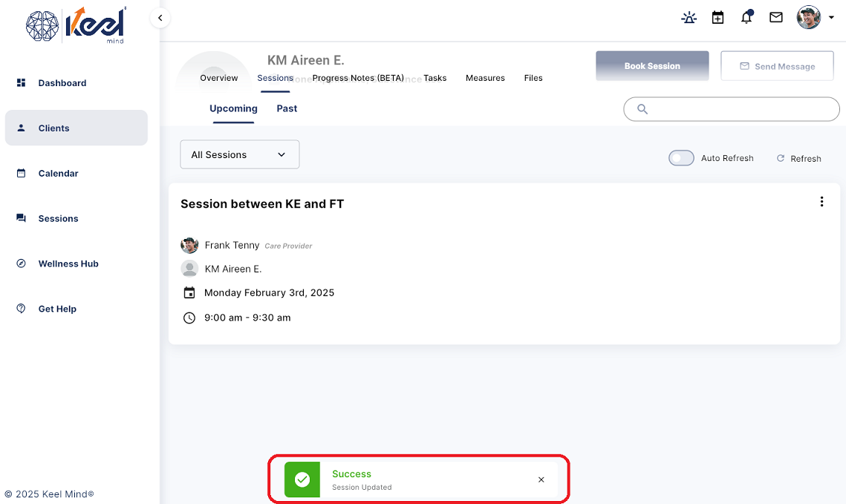Open the notifications bell
Viewport: 846px width, 504px height.
click(746, 17)
